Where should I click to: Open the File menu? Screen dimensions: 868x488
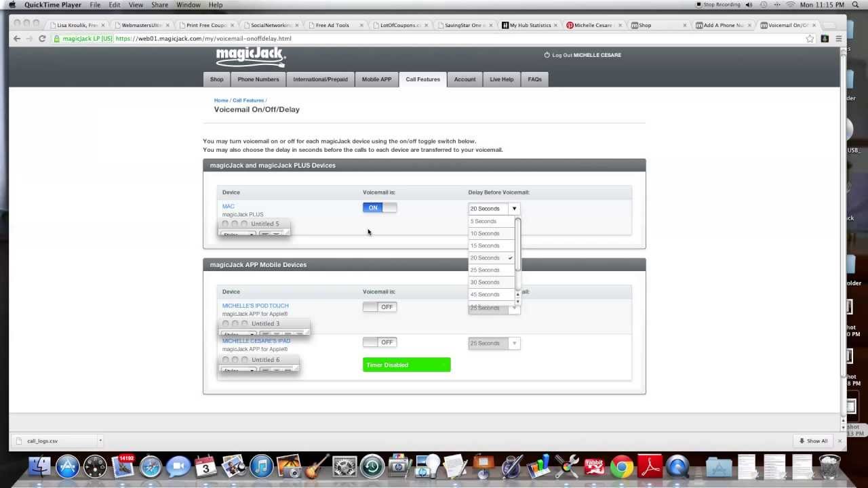95,5
